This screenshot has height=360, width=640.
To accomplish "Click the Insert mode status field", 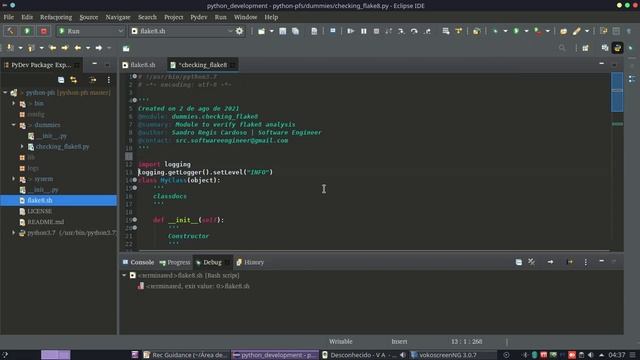I will tap(399, 341).
